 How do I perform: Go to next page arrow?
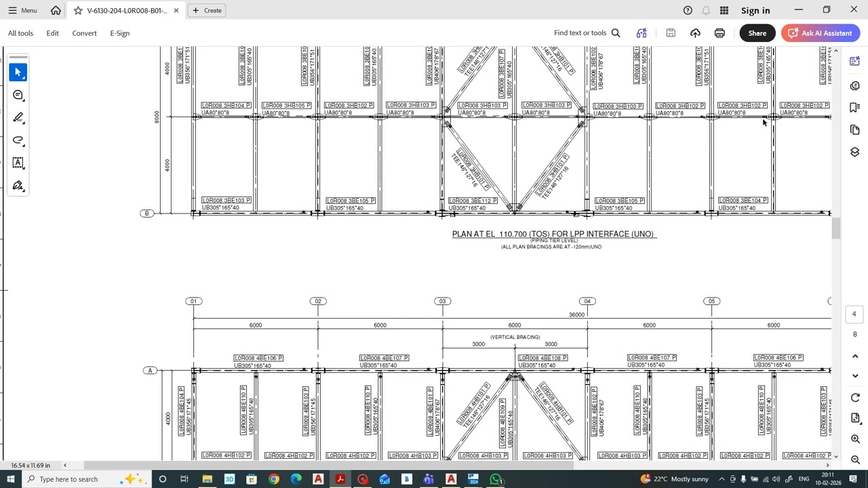click(x=854, y=375)
